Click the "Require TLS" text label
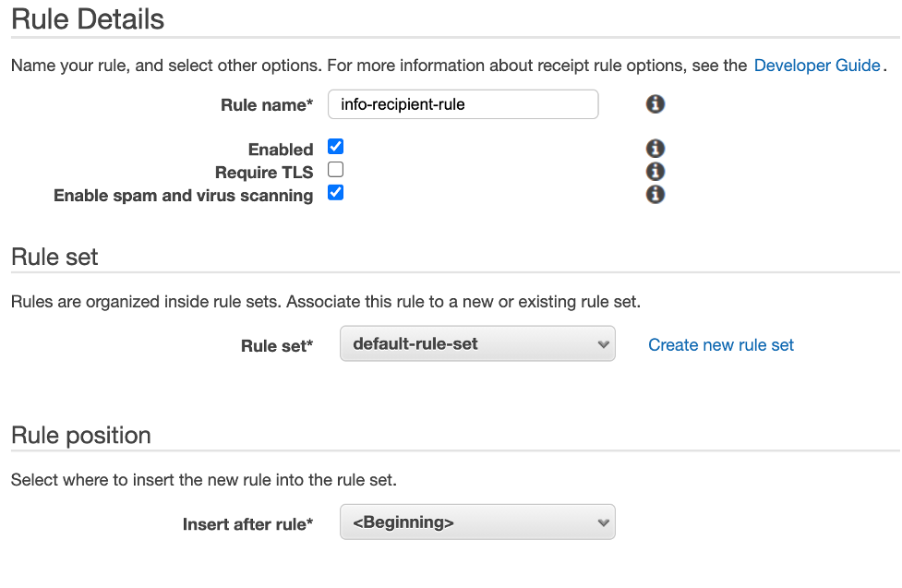Screen dimensions: 902x588 tap(264, 173)
